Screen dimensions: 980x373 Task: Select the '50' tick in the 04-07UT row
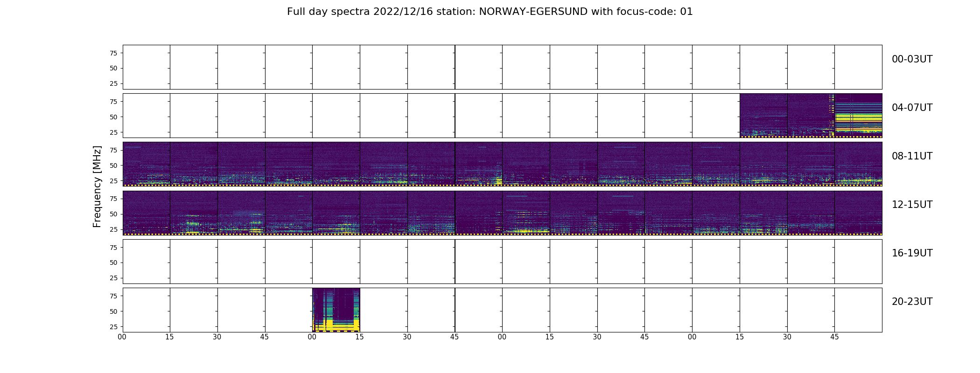113,117
